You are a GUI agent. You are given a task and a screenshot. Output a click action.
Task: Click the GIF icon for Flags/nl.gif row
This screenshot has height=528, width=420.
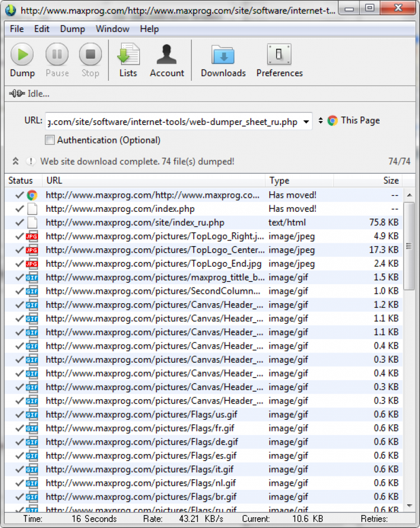pyautogui.click(x=32, y=484)
